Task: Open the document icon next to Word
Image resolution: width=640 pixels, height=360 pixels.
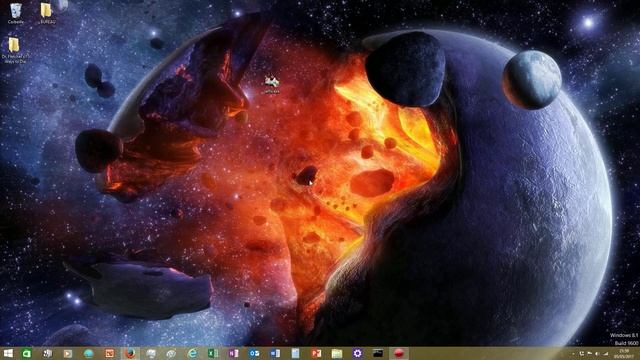Action: pos(296,353)
